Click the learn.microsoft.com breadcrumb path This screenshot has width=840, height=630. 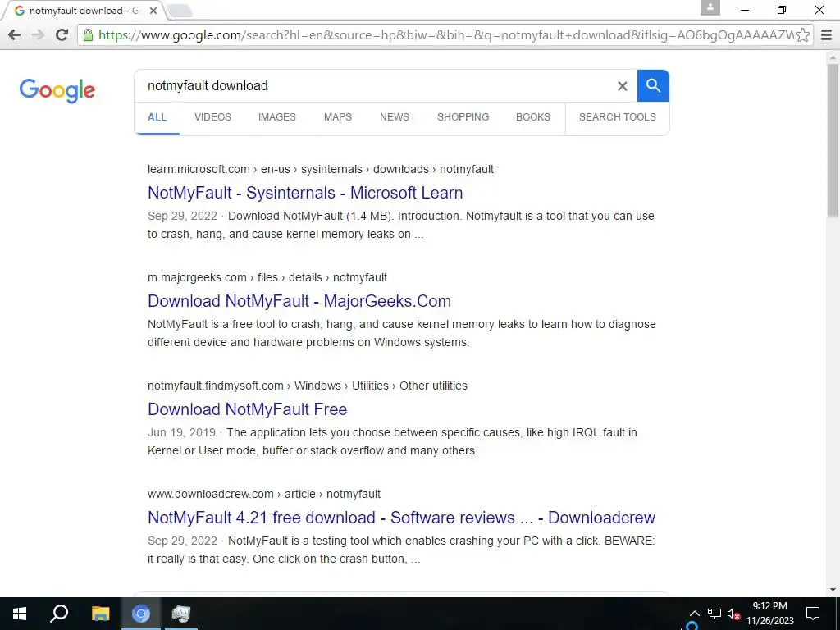(x=321, y=169)
